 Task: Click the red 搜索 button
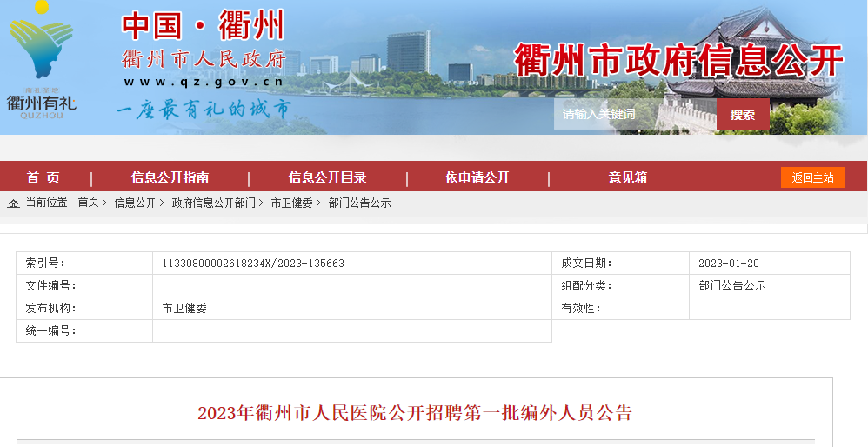743,115
